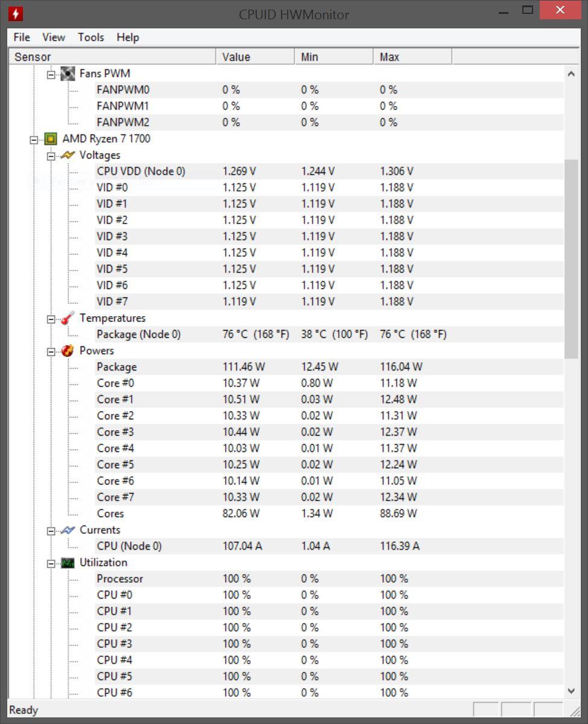The image size is (588, 724).
Task: Click the Voltages lightning icon
Action: [x=68, y=155]
